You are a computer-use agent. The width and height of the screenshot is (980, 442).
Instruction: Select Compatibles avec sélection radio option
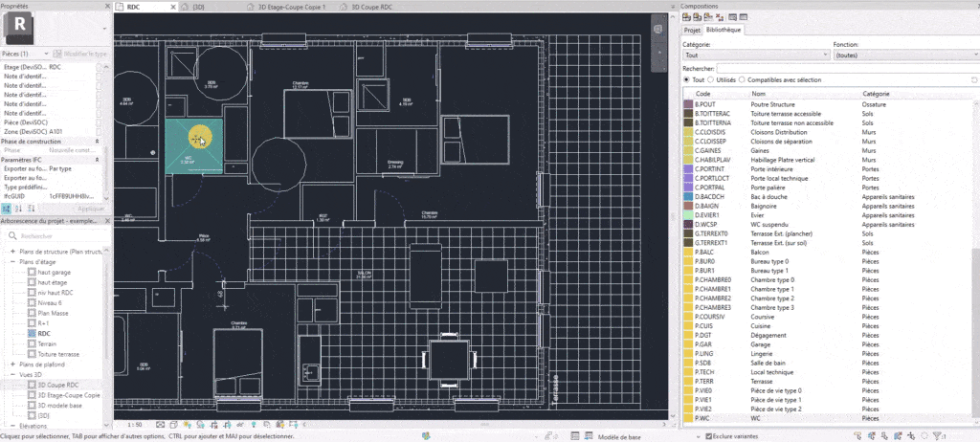(x=742, y=80)
